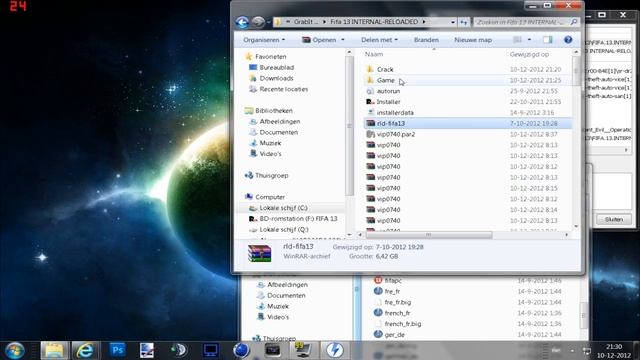Expand the Openen dropdown arrow
The height and width of the screenshot is (360, 640).
click(342, 40)
